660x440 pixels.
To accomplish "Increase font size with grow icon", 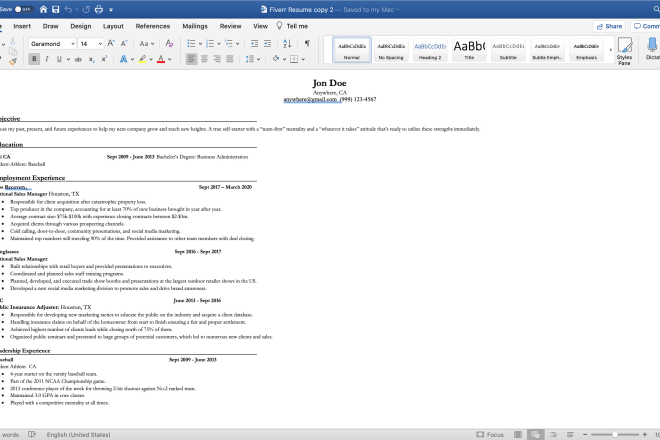I will click(x=111, y=43).
